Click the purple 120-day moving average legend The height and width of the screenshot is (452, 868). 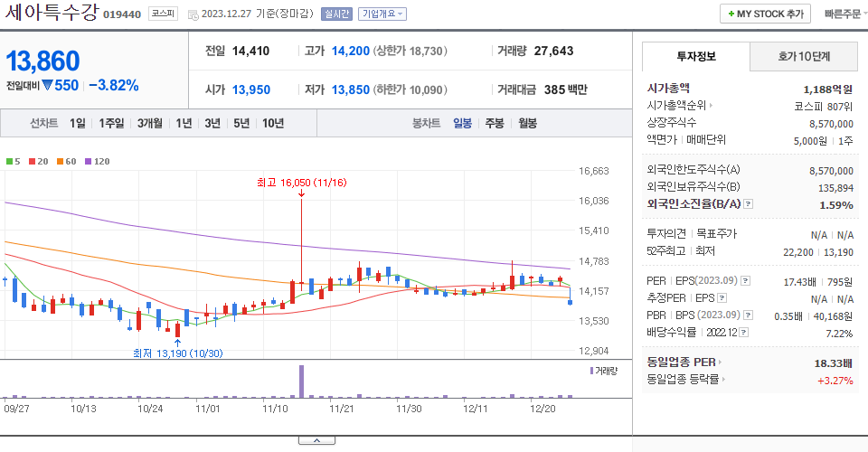(97, 162)
